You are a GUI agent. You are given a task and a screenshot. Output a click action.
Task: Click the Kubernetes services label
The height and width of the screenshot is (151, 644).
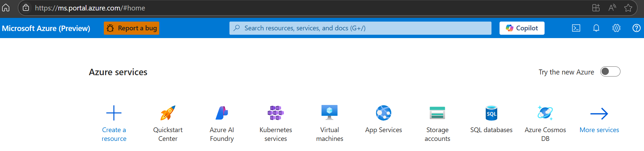(276, 134)
